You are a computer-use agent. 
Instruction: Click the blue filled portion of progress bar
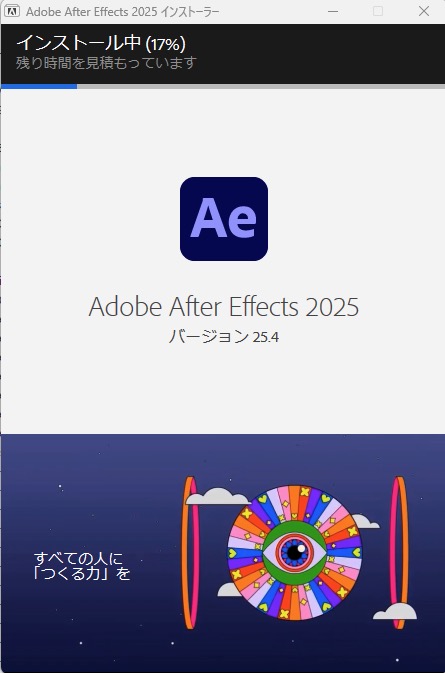[x=39, y=86]
